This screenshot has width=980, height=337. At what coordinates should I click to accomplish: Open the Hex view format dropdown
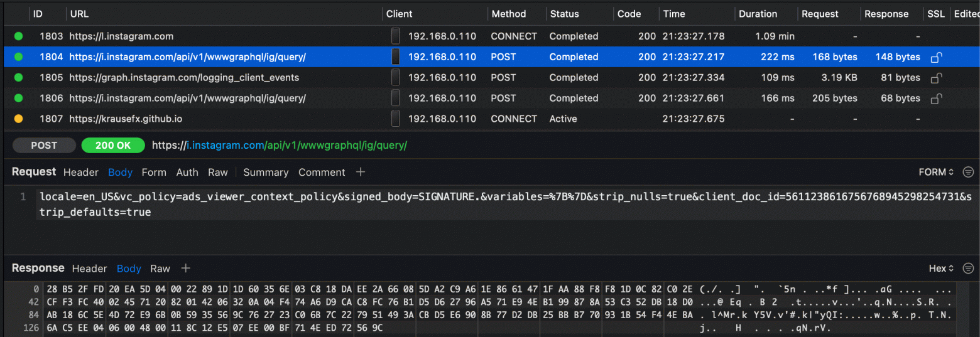coord(941,269)
